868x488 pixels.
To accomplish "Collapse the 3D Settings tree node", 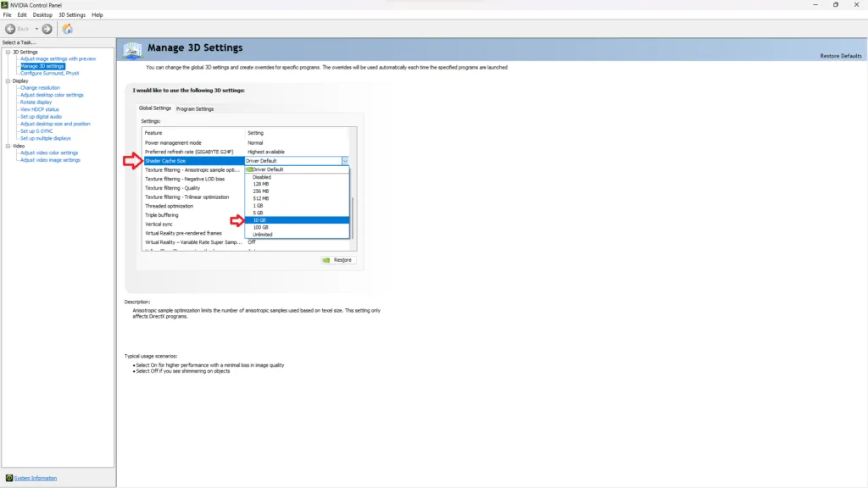I will click(x=8, y=52).
